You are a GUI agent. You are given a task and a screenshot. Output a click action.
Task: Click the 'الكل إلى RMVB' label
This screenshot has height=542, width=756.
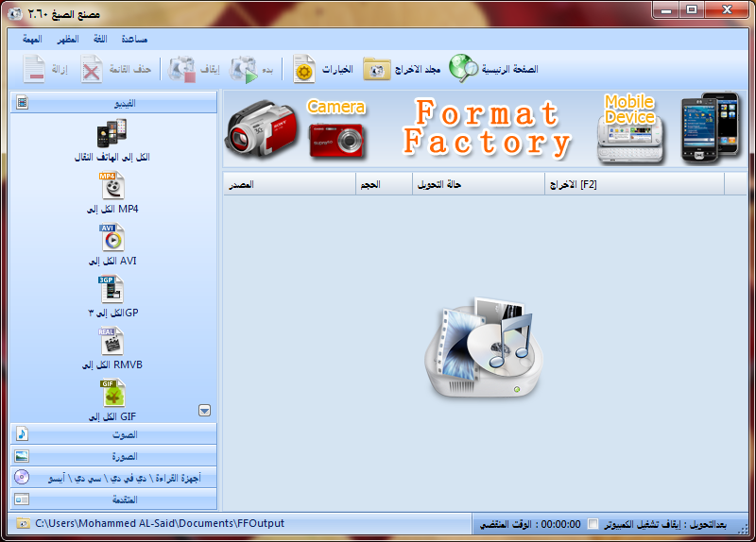tap(112, 365)
